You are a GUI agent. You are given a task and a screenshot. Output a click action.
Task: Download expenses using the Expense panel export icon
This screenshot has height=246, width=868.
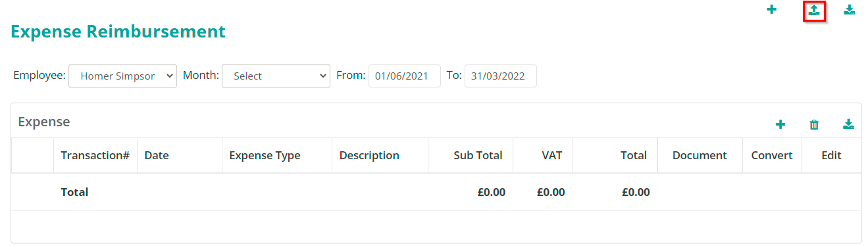849,124
